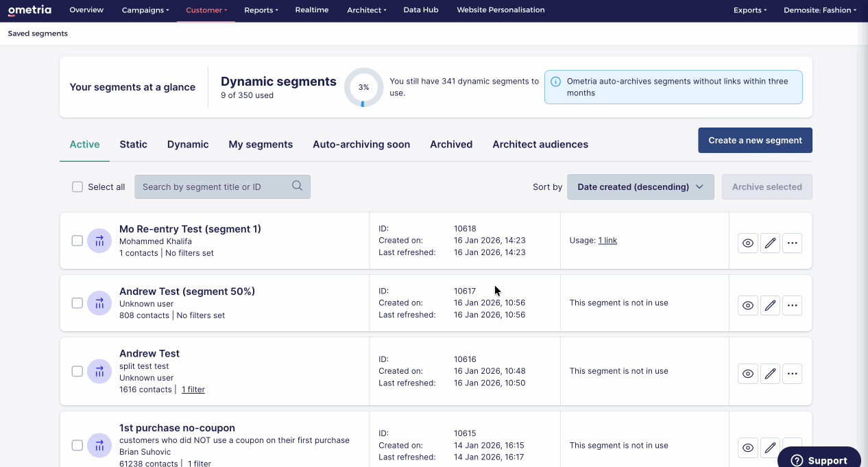Expand the Customer menu
Image resolution: width=868 pixels, height=467 pixels.
(x=206, y=10)
